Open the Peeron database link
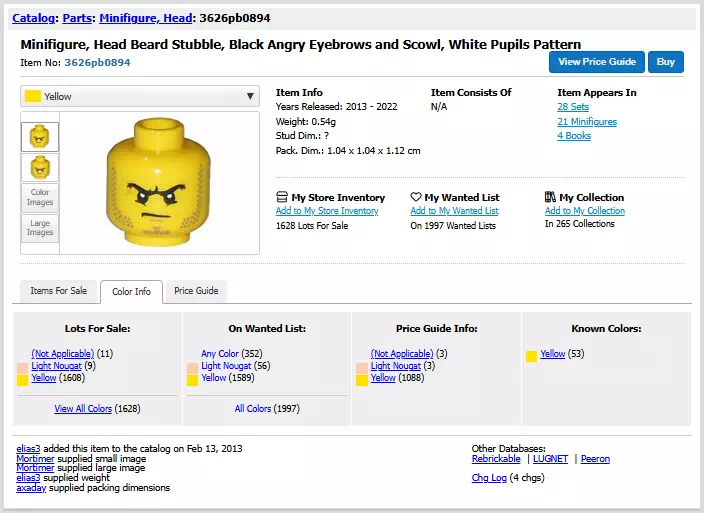 click(x=595, y=459)
